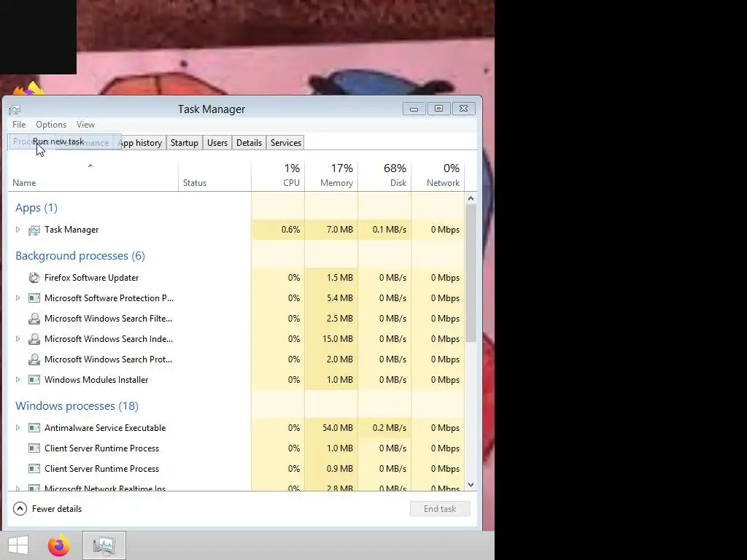The height and width of the screenshot is (560, 747).
Task: Switch to the Users tab
Action: click(x=217, y=143)
